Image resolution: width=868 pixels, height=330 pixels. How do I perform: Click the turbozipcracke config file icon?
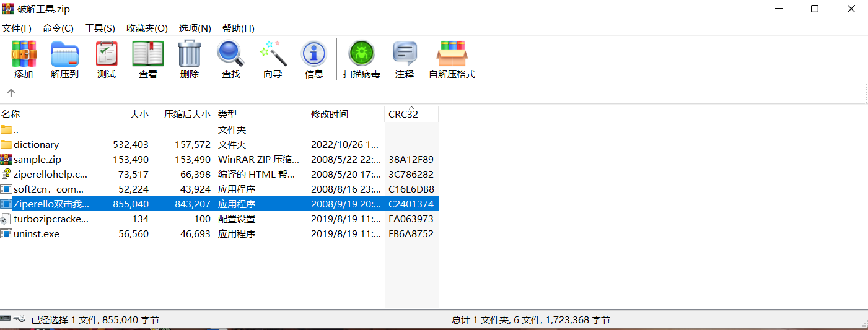(x=6, y=219)
